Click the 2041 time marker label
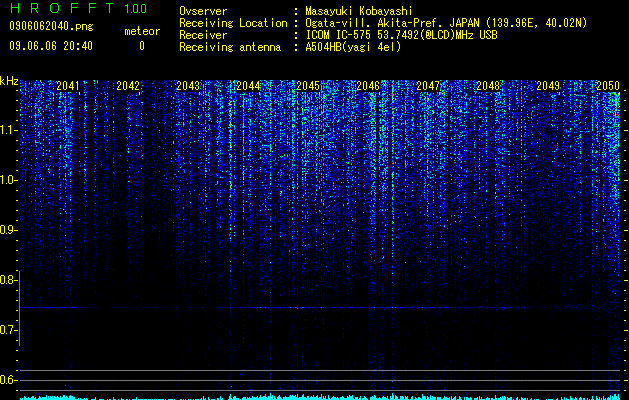The image size is (629, 400). [68, 86]
